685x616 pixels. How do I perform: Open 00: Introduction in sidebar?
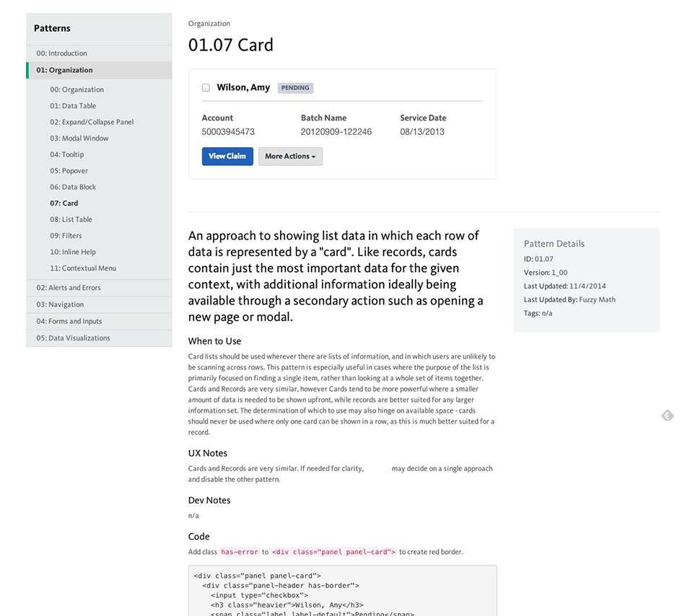(99, 53)
